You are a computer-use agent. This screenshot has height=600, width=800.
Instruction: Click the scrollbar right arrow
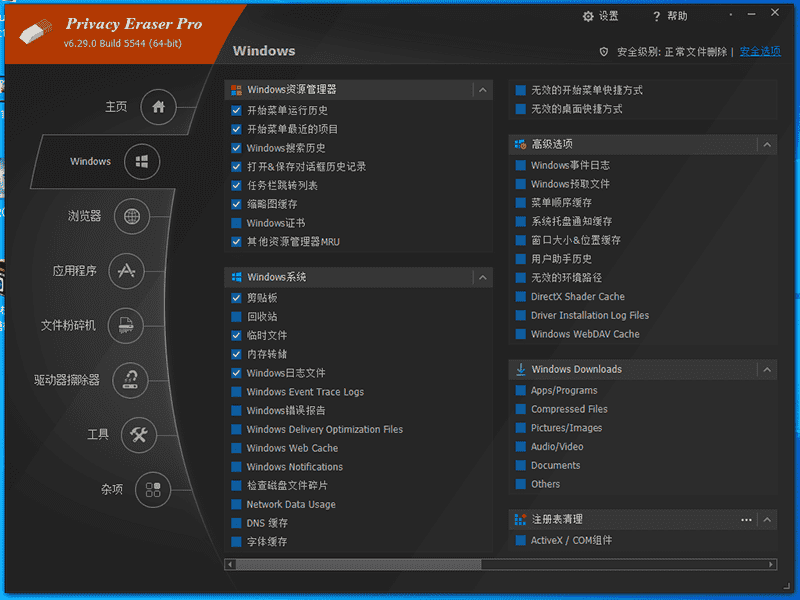(x=771, y=564)
